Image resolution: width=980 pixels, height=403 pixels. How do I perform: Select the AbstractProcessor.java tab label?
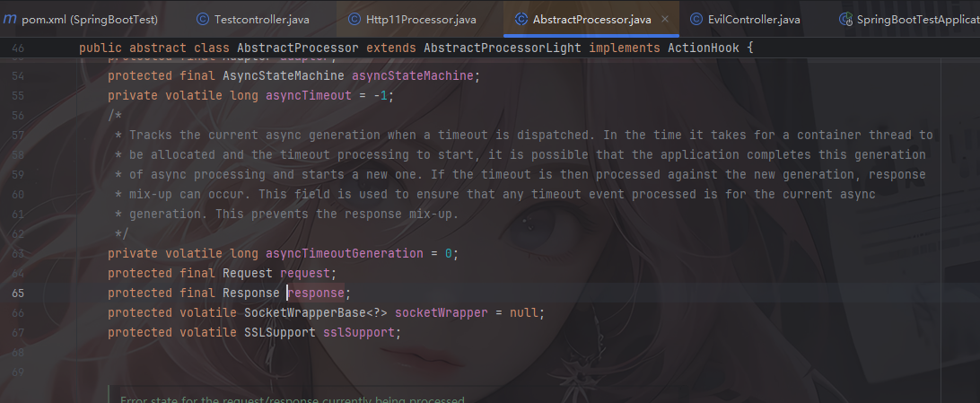pyautogui.click(x=591, y=19)
